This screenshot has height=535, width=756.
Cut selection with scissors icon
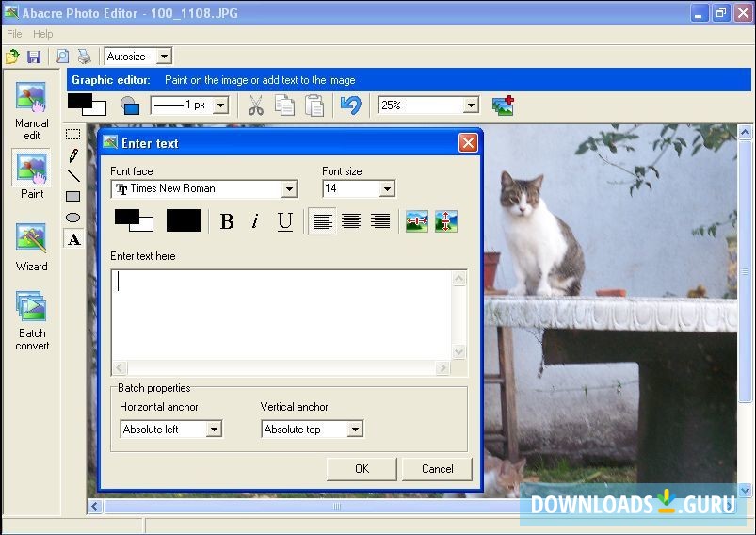256,105
